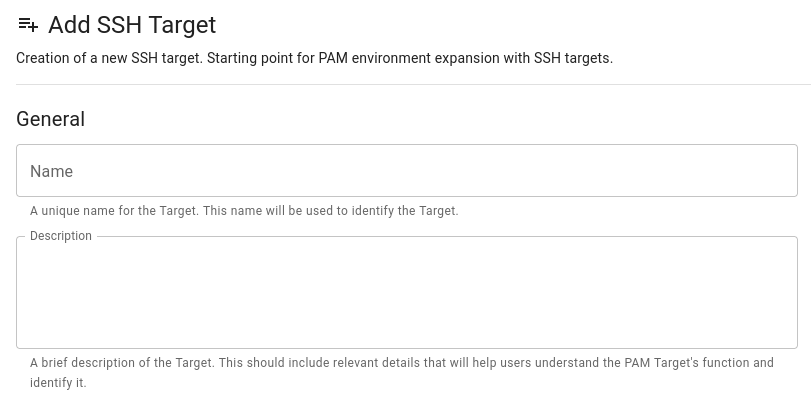Viewport: 811px width, 401px height.
Task: Click the "identify it." helper text line
Action: click(x=58, y=383)
